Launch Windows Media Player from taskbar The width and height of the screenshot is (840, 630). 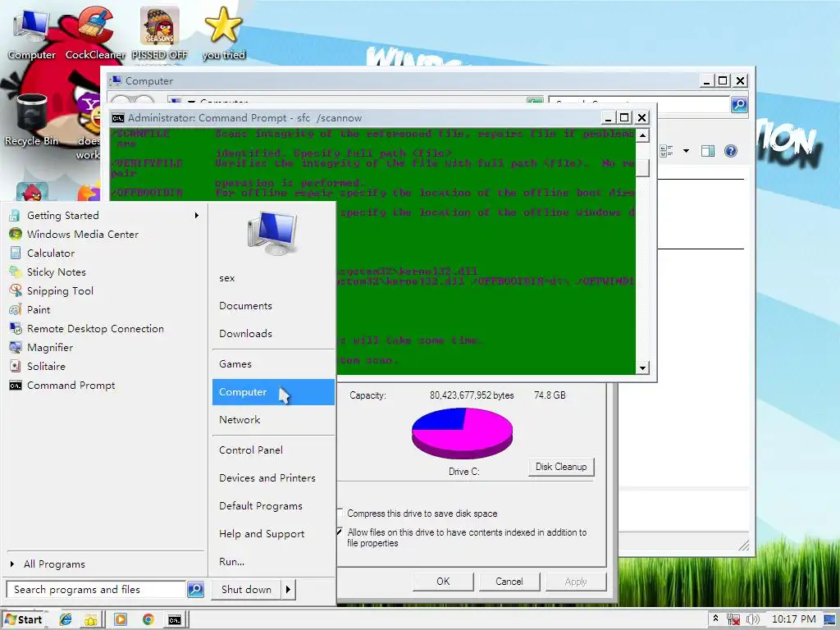(121, 619)
